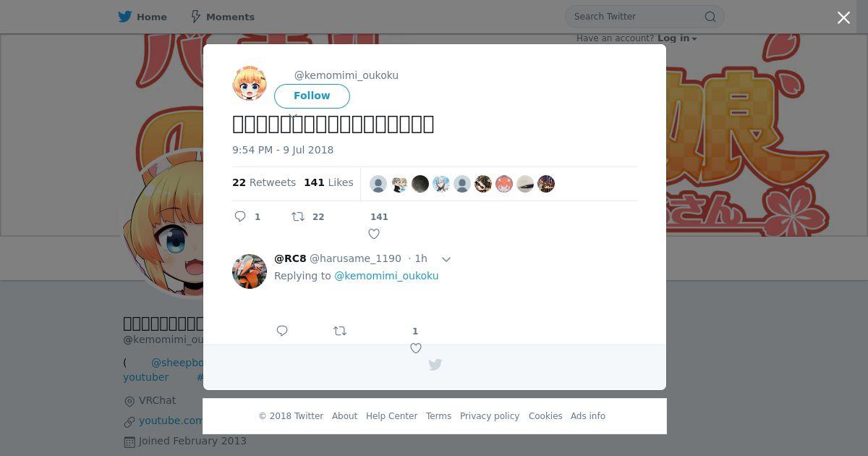Like the reply from @RC8
The width and height of the screenshot is (868, 456).
(x=416, y=348)
